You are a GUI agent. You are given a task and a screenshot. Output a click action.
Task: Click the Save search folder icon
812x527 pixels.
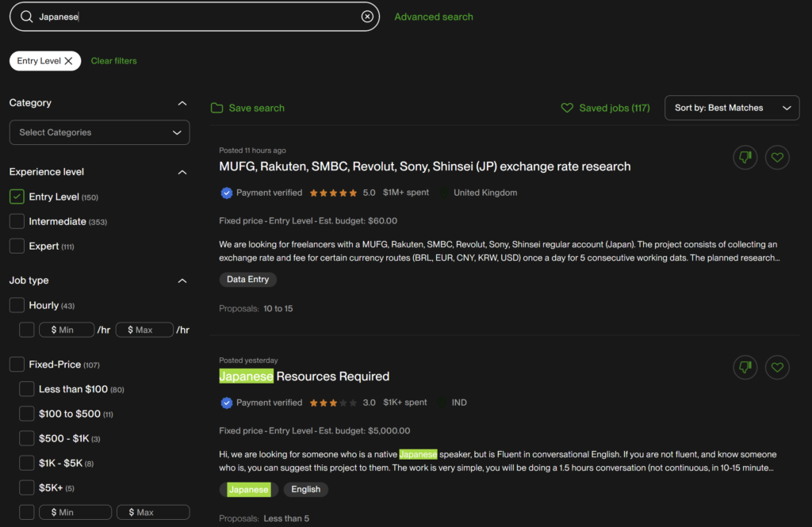216,108
